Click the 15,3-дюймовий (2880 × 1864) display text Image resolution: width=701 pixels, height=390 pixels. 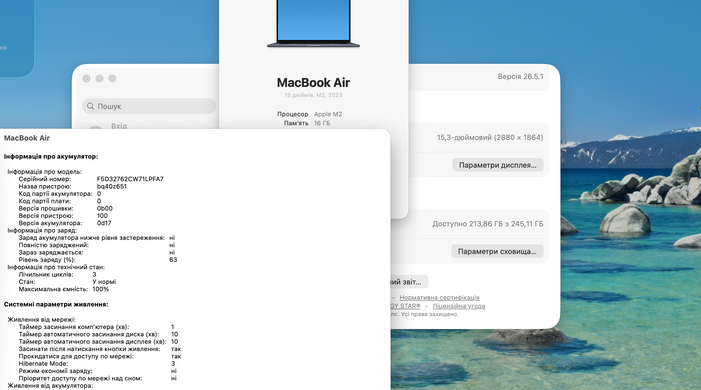[490, 137]
